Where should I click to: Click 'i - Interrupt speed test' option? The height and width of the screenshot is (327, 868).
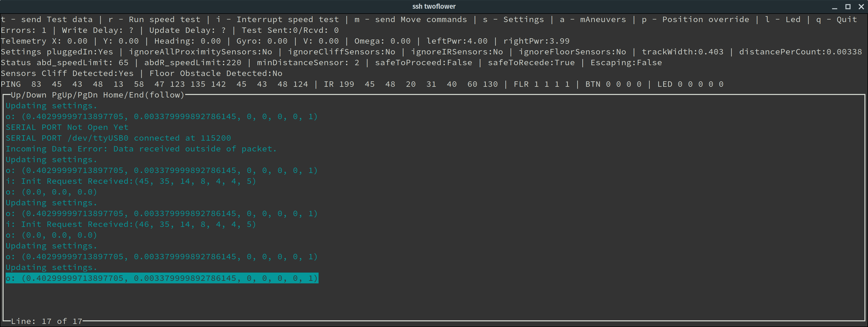277,20
